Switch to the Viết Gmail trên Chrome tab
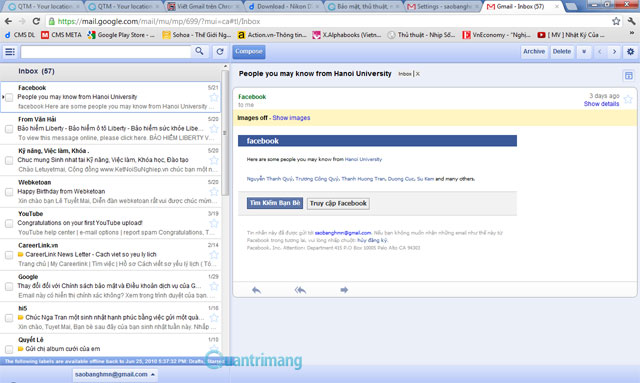The image size is (640, 383). [x=203, y=7]
